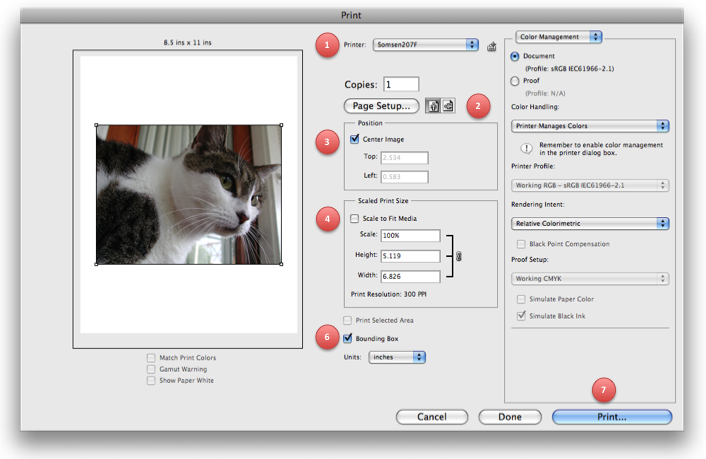The width and height of the screenshot is (706, 459).
Task: Select the Document radio button
Action: 515,56
